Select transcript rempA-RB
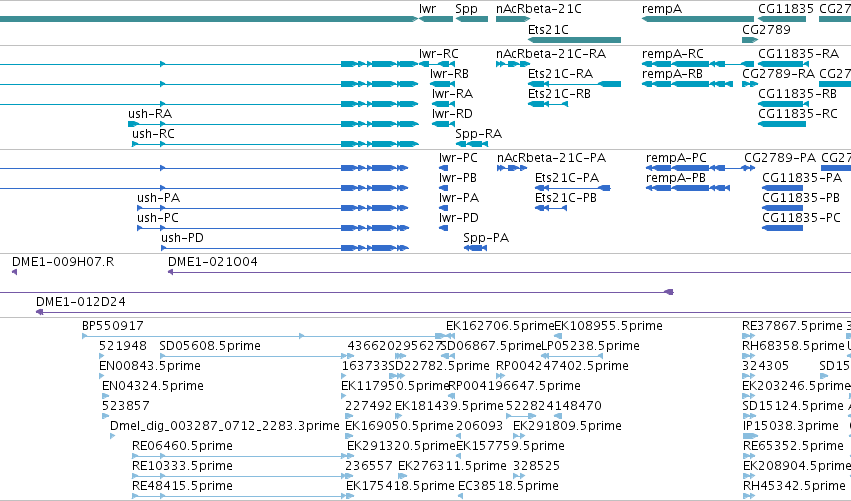 [x=672, y=74]
